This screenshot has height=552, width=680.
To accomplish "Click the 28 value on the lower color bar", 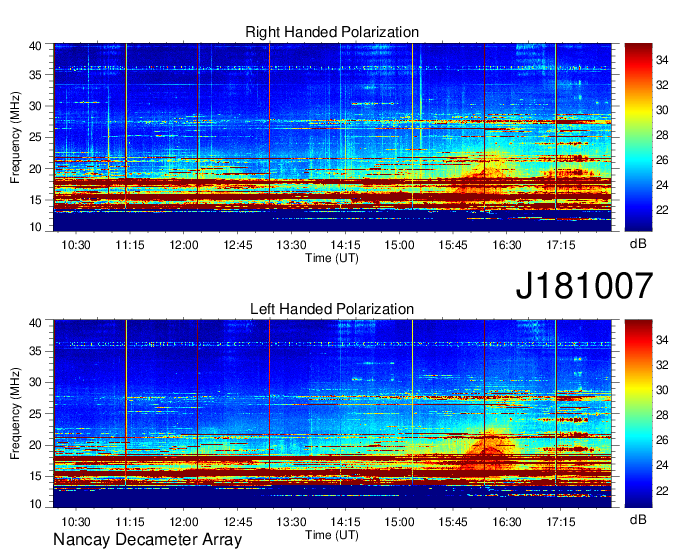I will click(x=662, y=415).
